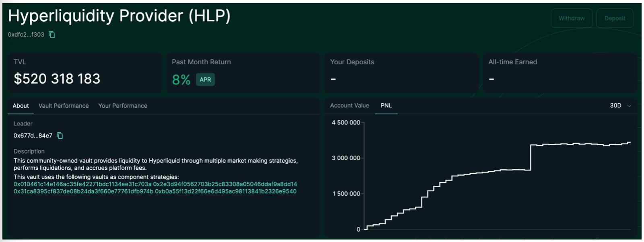Screen dimensions: 644x242
Task: Open component vault link starting 0xb0a55f
Action: coord(226,191)
